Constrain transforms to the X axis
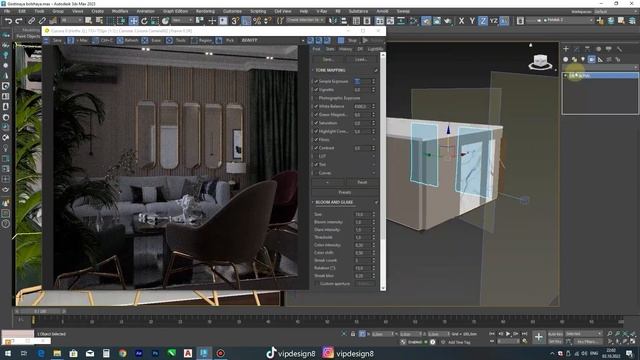This screenshot has width=640, height=360. (x=461, y=20)
